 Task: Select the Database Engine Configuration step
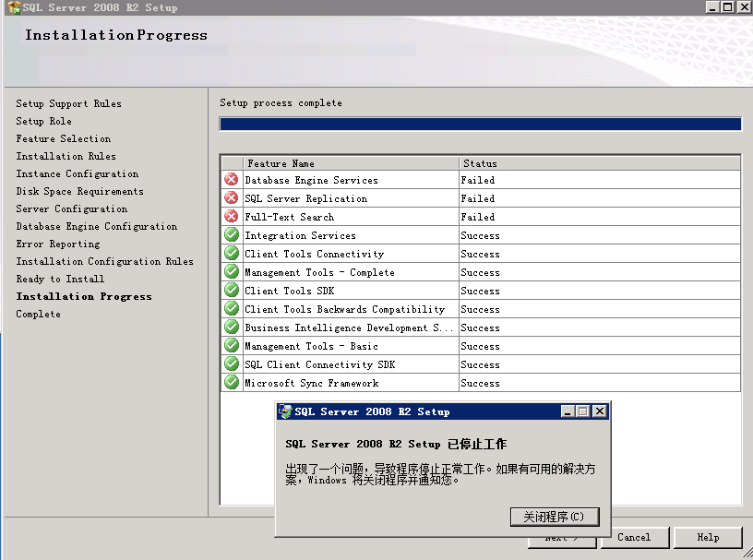click(96, 227)
